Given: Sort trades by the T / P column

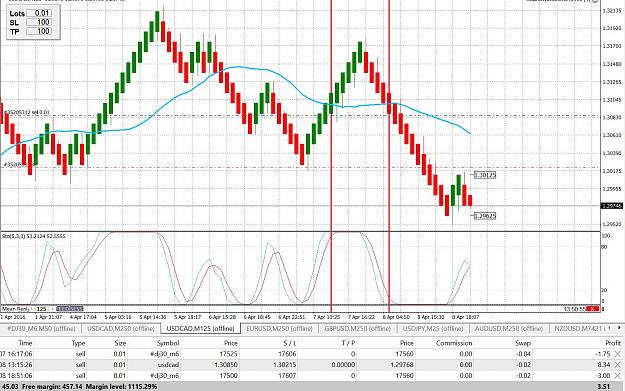Looking at the screenshot, I should pos(348,343).
